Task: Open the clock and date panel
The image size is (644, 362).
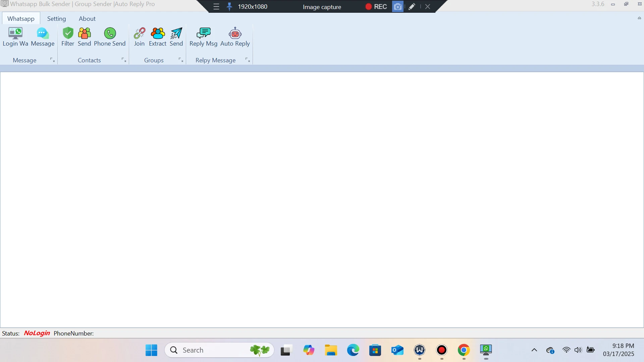Action: pos(619,350)
